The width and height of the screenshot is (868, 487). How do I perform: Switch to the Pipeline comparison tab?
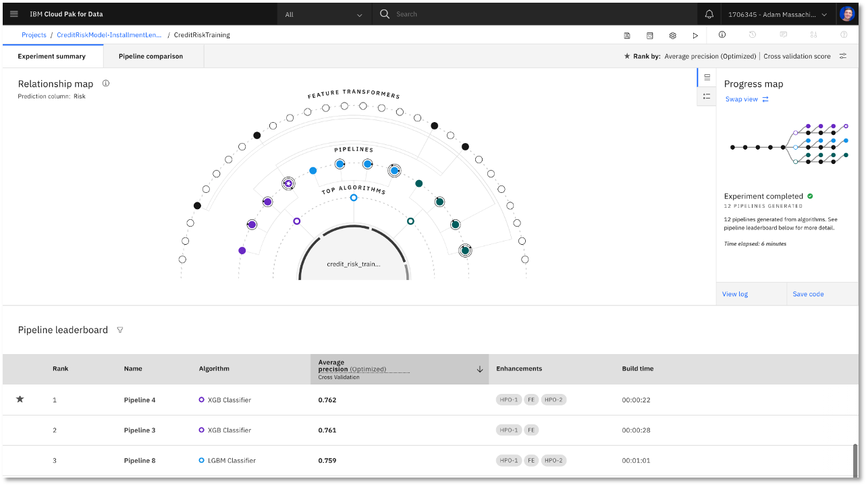click(151, 56)
